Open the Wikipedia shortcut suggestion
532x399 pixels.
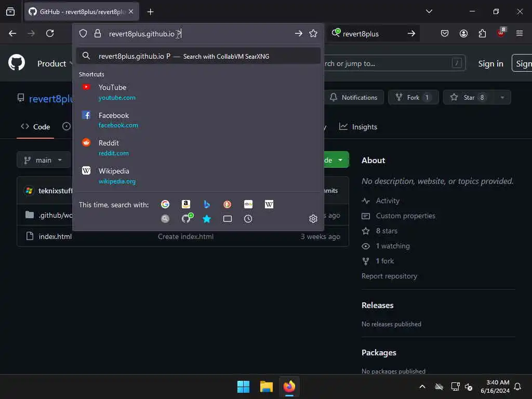[198, 176]
